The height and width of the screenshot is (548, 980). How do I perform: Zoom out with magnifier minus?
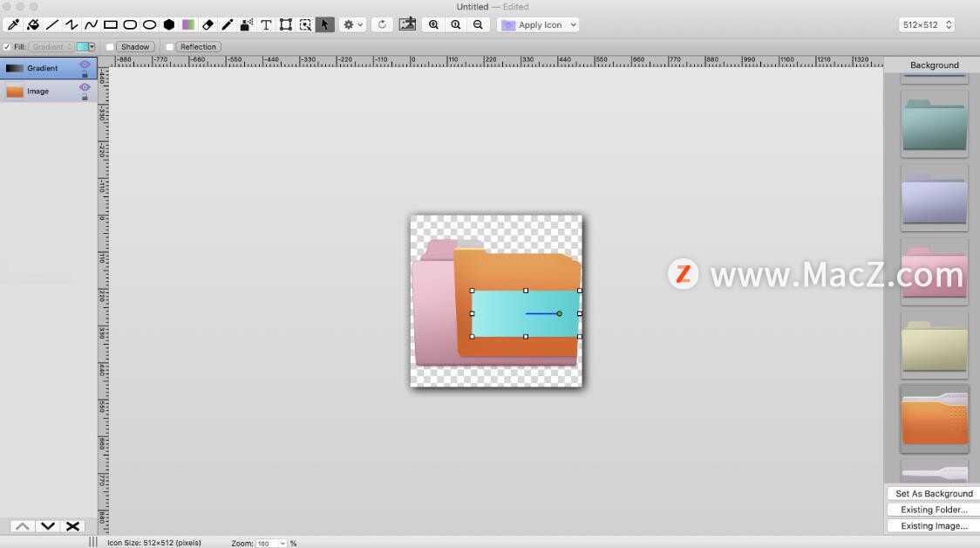[478, 25]
